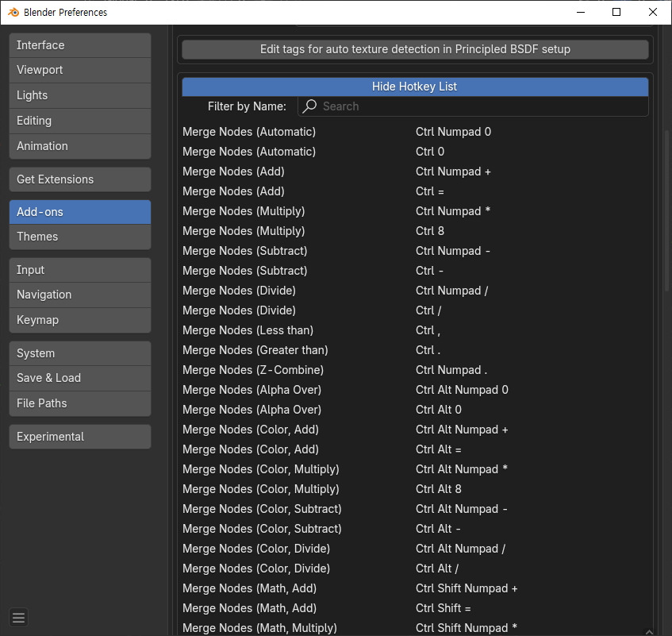672x636 pixels.
Task: Click the search magnifier icon
Action: pyautogui.click(x=309, y=106)
